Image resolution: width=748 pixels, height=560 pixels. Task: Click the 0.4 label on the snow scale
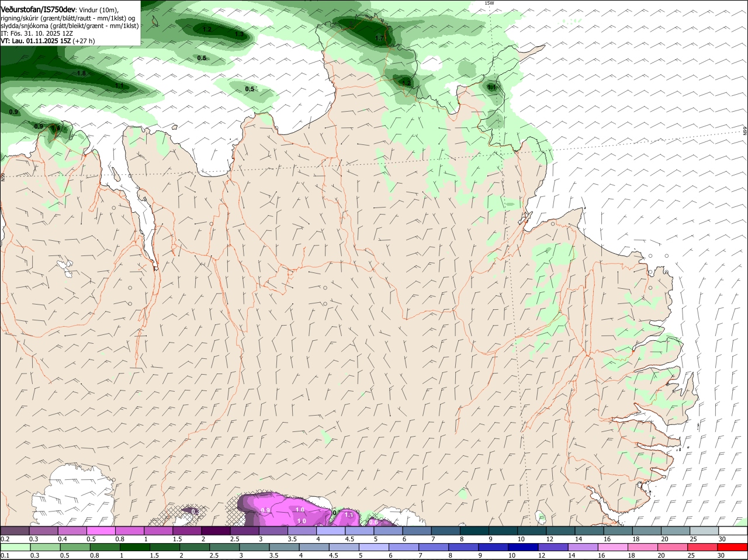coord(63,539)
